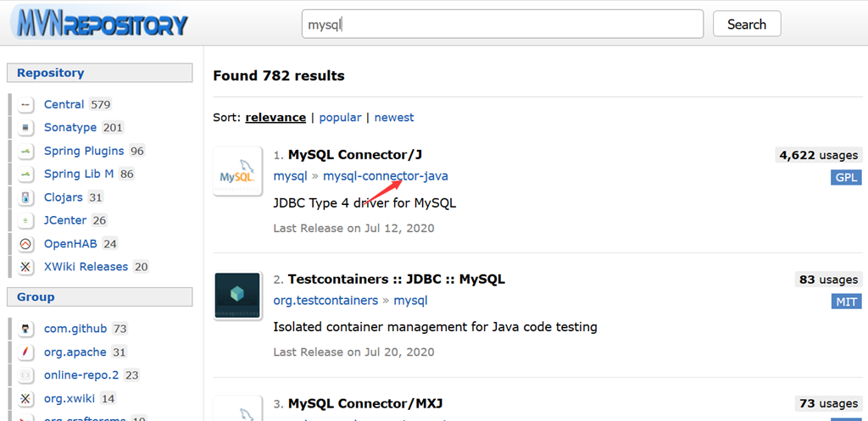The width and height of the screenshot is (868, 421).
Task: Click the Central repository icon
Action: (x=26, y=105)
